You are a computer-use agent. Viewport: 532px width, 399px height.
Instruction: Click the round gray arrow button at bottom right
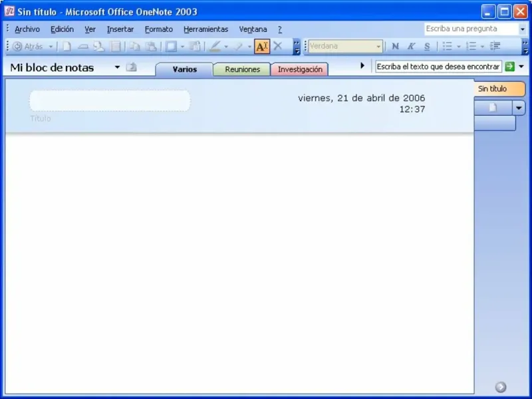tap(501, 387)
